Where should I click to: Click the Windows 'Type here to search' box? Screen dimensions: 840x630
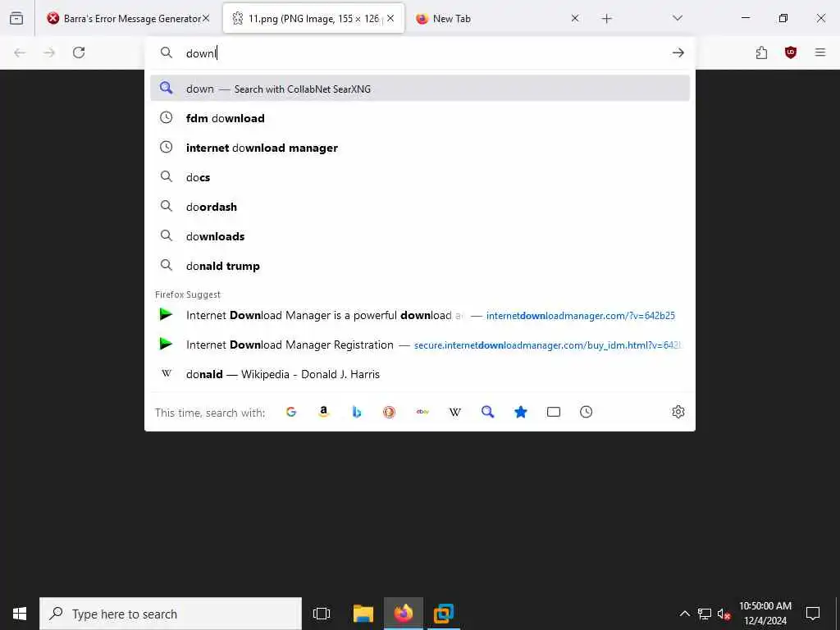[171, 614]
